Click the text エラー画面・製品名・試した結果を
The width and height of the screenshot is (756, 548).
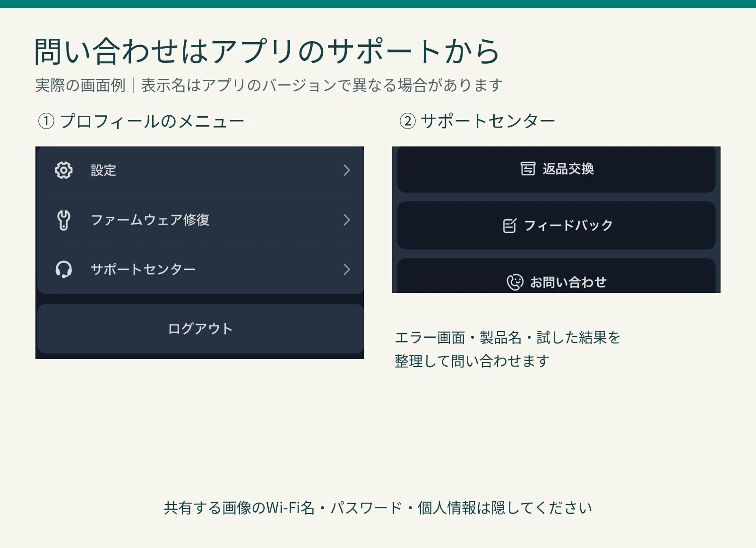[x=507, y=338]
